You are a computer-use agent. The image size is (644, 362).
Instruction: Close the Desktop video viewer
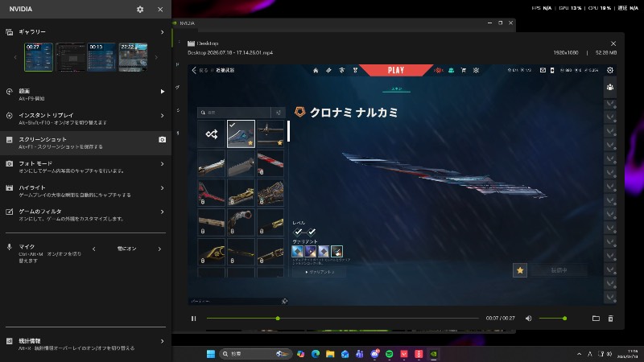[x=613, y=43]
